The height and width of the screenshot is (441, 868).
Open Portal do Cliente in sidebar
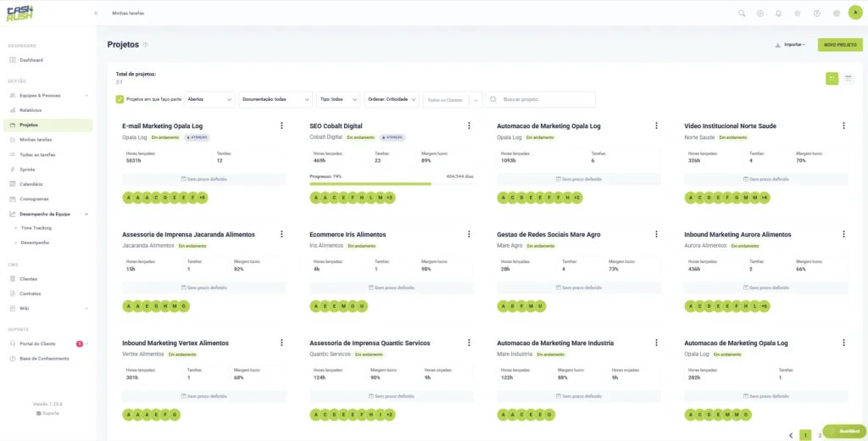37,343
